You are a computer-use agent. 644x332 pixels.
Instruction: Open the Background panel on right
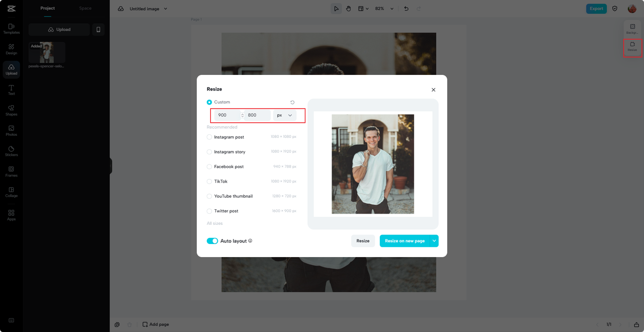pos(632,29)
